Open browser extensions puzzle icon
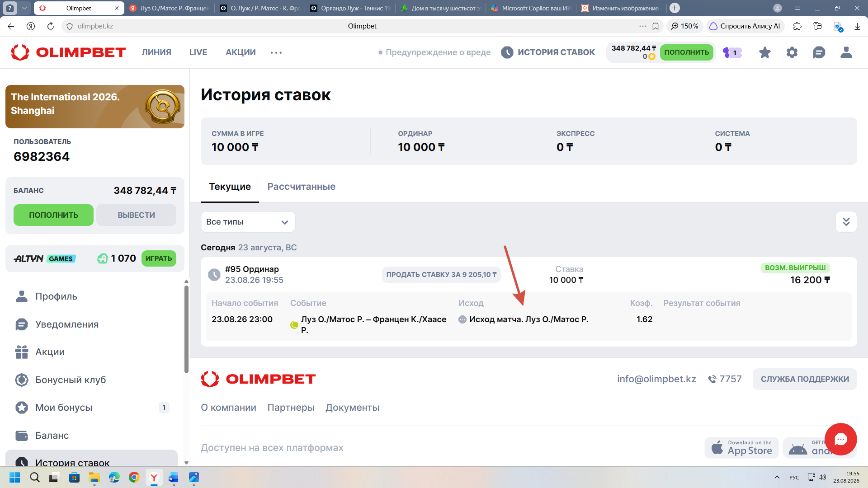This screenshot has height=488, width=868. (797, 26)
